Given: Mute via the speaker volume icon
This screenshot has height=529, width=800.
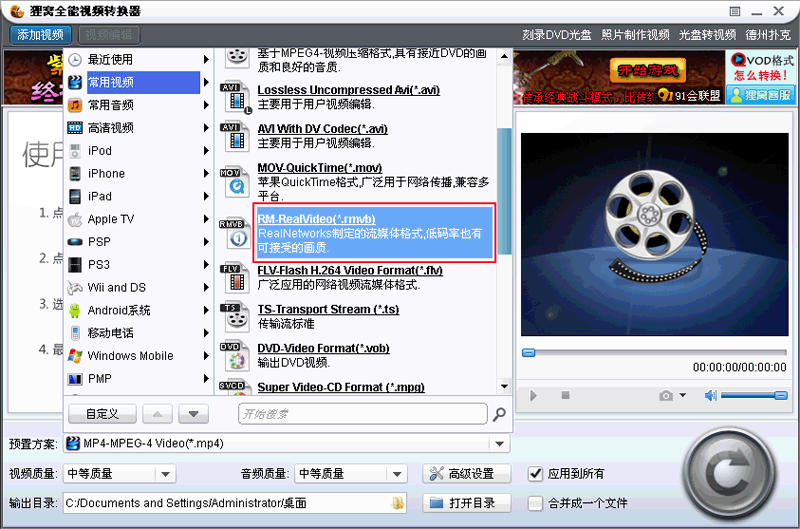Looking at the screenshot, I should coord(711,395).
